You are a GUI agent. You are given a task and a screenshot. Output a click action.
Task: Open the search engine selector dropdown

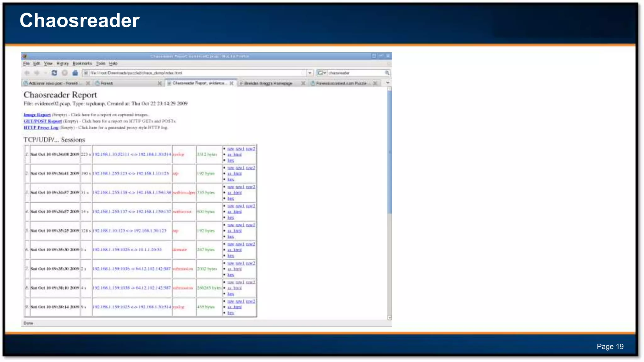pos(321,73)
